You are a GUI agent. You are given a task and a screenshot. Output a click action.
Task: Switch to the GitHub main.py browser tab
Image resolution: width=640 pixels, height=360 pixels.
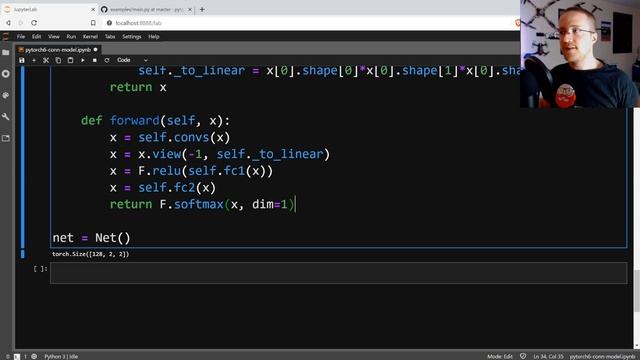(146, 9)
